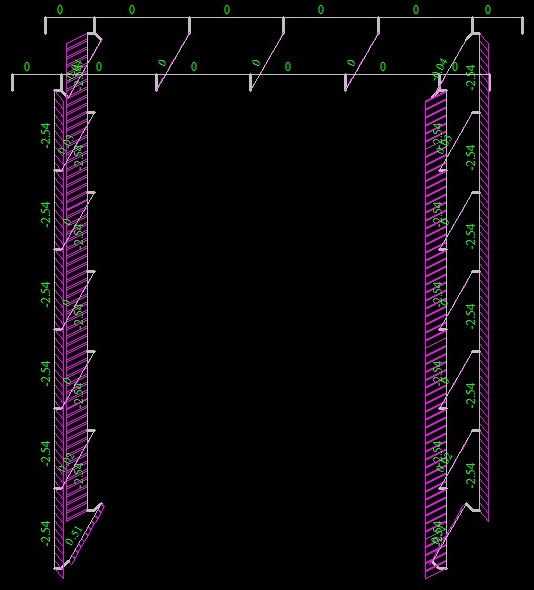Click the last 0 label on the top beam
This screenshot has width=534, height=590.
point(488,10)
